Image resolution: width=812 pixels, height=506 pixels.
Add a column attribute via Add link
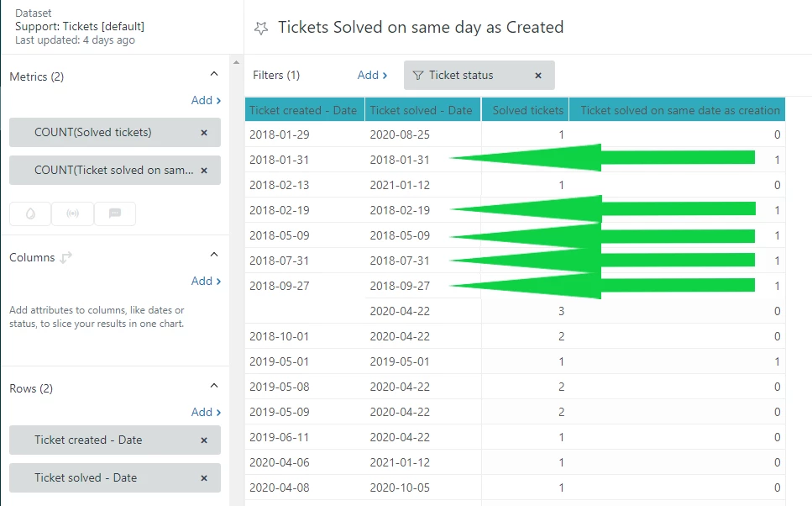point(206,281)
